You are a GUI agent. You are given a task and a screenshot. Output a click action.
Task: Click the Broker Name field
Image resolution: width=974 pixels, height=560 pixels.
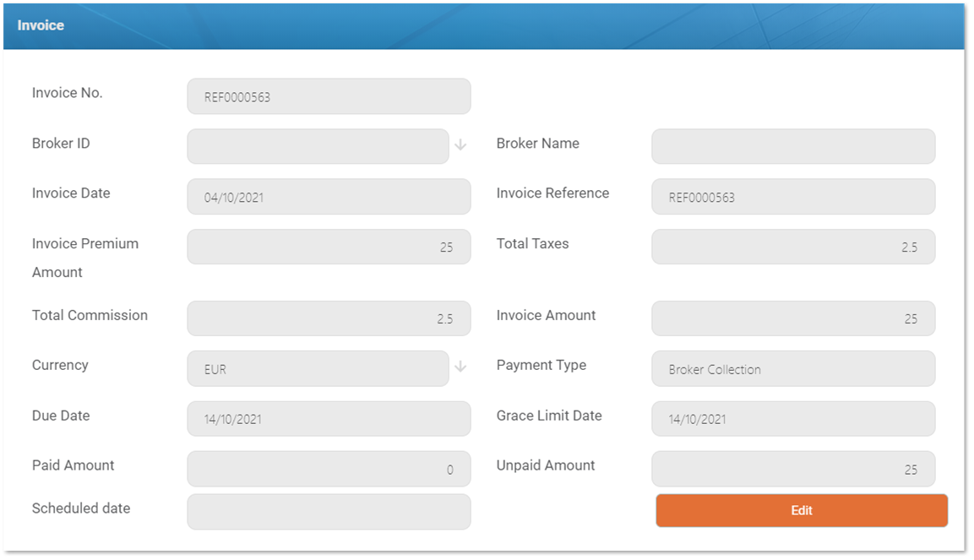pos(792,146)
